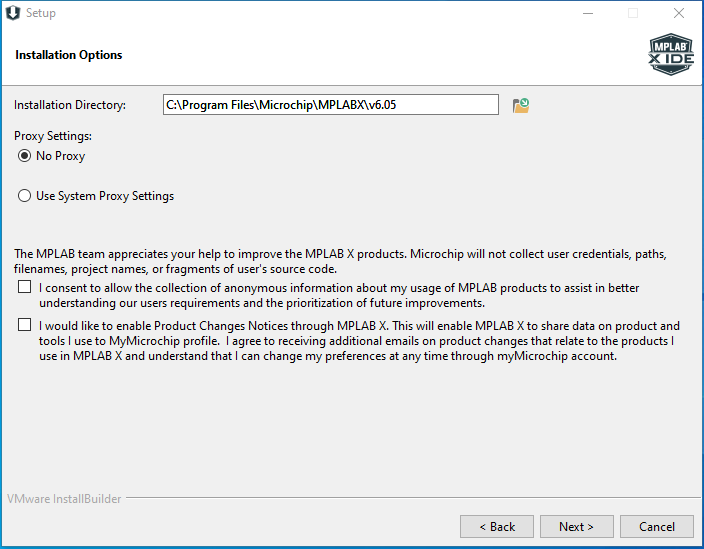Click the 'No Proxy' label text
The width and height of the screenshot is (704, 549).
[x=61, y=156]
